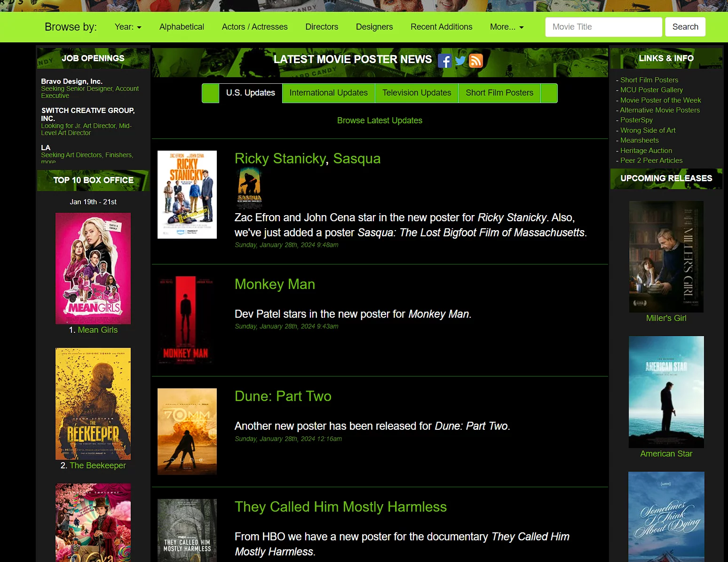Open the Short Film Posters tab
The width and height of the screenshot is (728, 562).
(499, 93)
